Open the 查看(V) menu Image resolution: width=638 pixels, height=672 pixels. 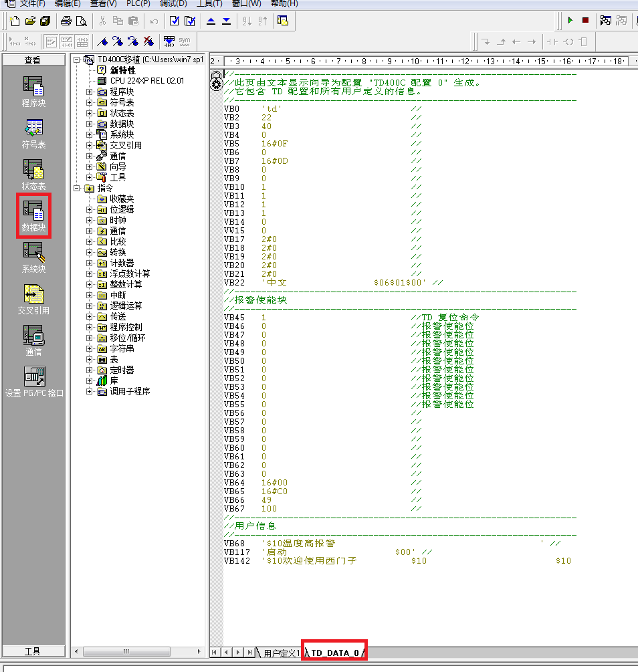coord(104,3)
